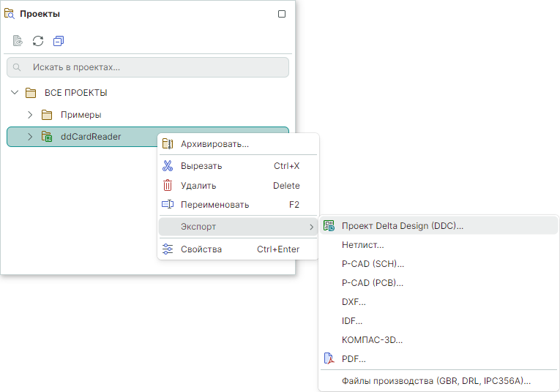560x392 pixels.
Task: Click the ddCardReader project icon
Action: coord(47,137)
